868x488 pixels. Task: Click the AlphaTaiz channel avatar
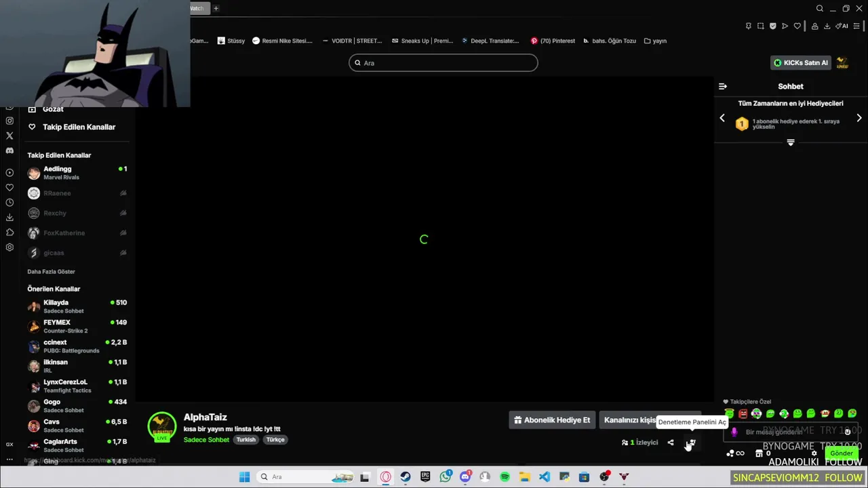tap(162, 426)
